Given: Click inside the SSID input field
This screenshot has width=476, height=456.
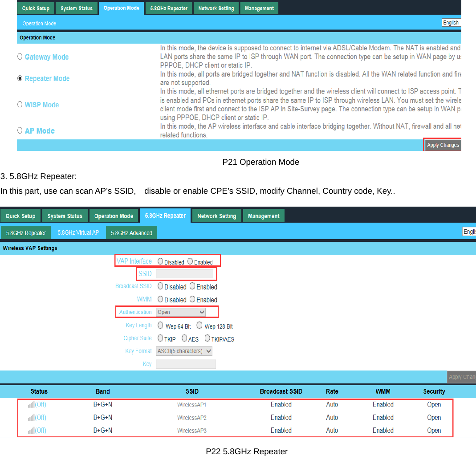Looking at the screenshot, I should (185, 273).
